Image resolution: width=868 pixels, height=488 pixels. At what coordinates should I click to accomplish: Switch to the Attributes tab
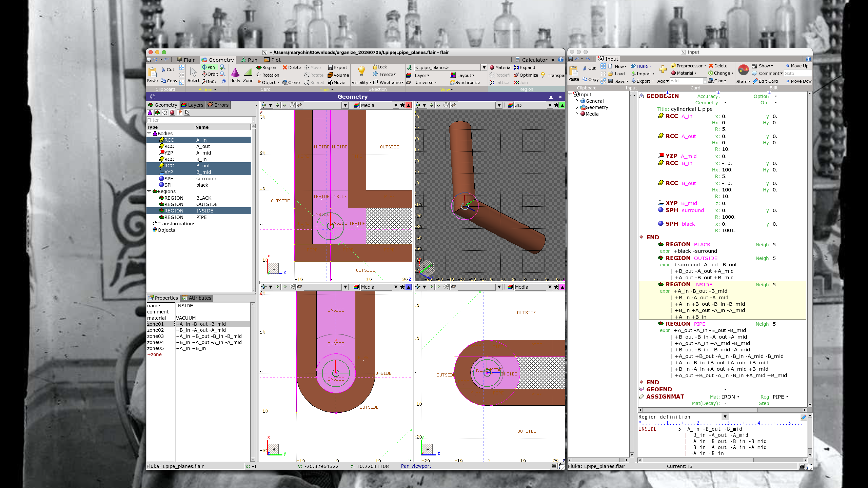click(x=196, y=298)
